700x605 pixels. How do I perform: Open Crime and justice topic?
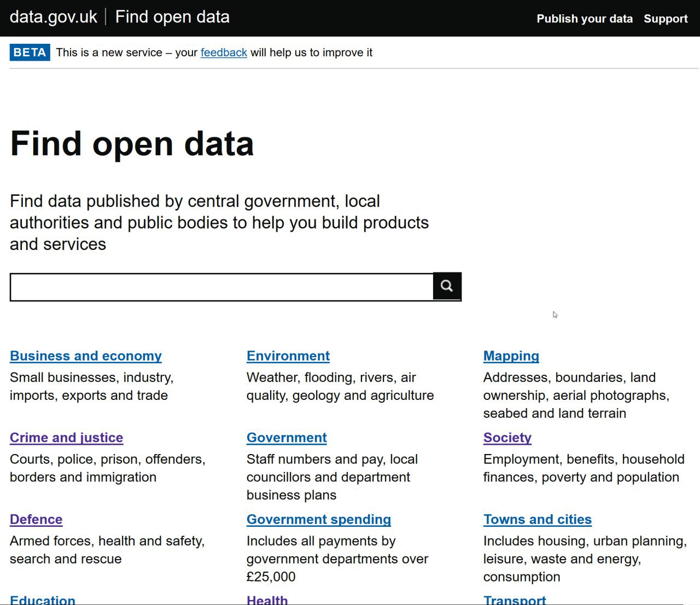(66, 438)
